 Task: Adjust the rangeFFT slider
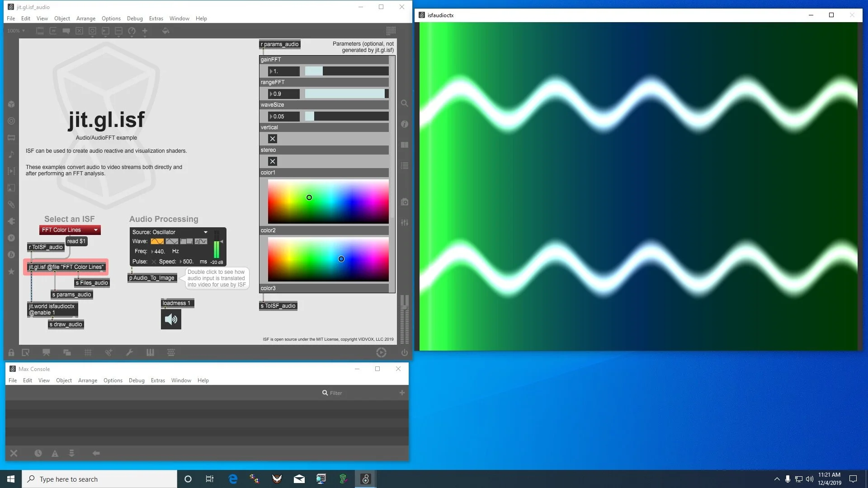click(347, 94)
